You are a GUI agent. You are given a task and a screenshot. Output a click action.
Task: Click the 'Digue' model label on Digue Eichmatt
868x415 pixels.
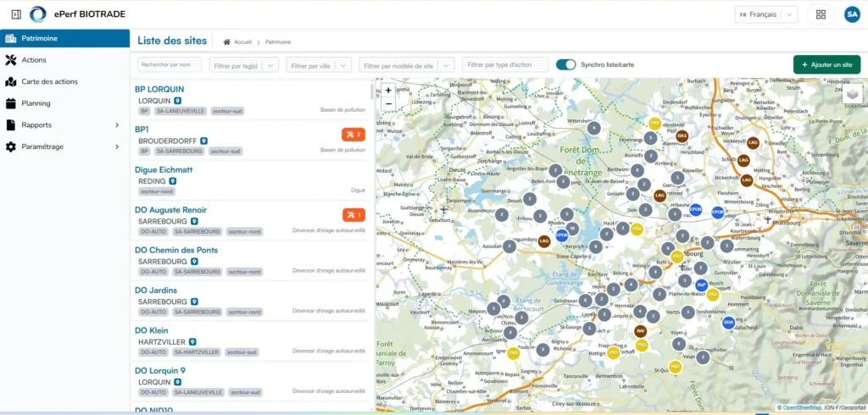(359, 190)
